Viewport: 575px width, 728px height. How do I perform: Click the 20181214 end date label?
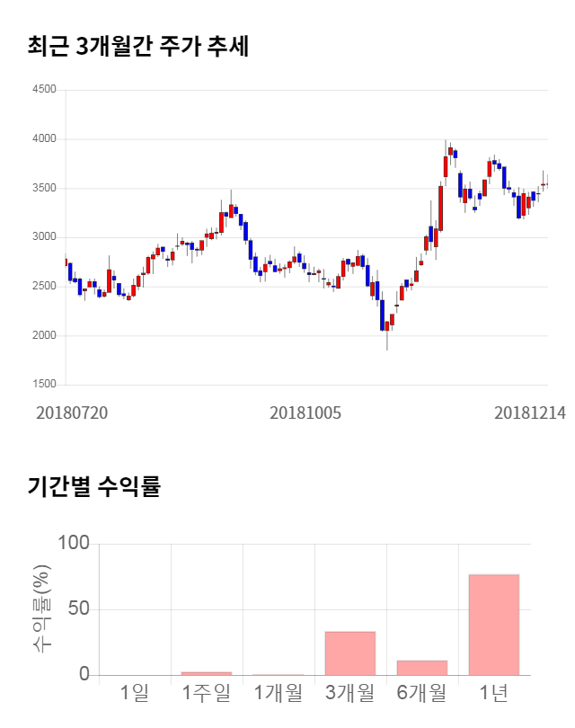530,413
